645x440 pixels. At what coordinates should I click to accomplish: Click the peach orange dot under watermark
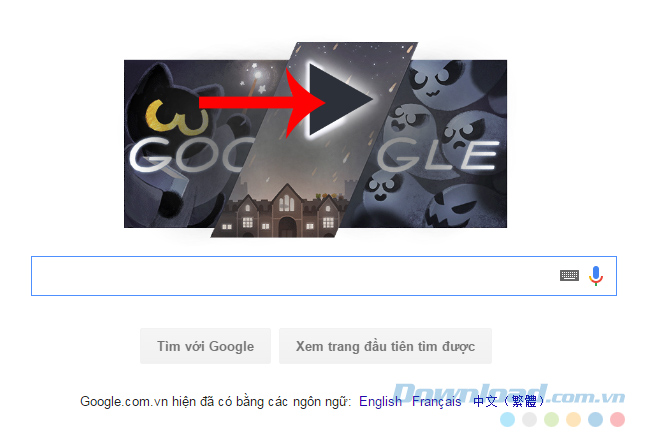(x=573, y=419)
